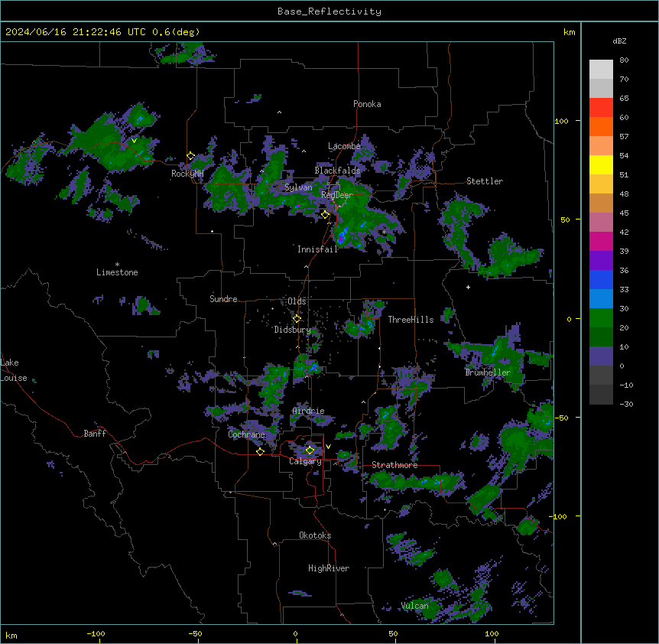Click the dark orange swatch below red in legend
The width and height of the screenshot is (659, 644).
[x=601, y=126]
